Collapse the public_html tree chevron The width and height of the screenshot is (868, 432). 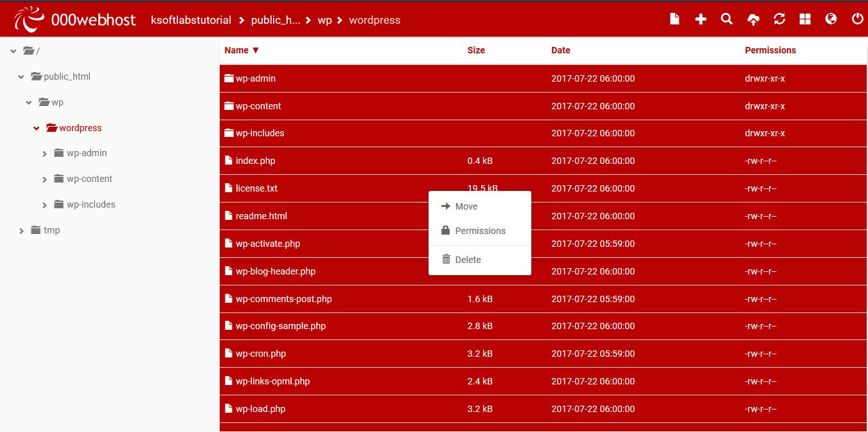[x=21, y=77]
